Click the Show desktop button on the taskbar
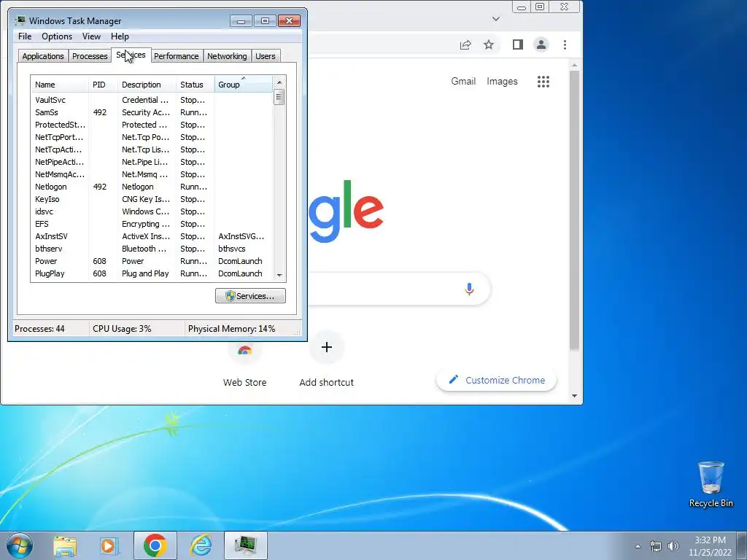Screen dimensions: 747x560 pos(742,546)
